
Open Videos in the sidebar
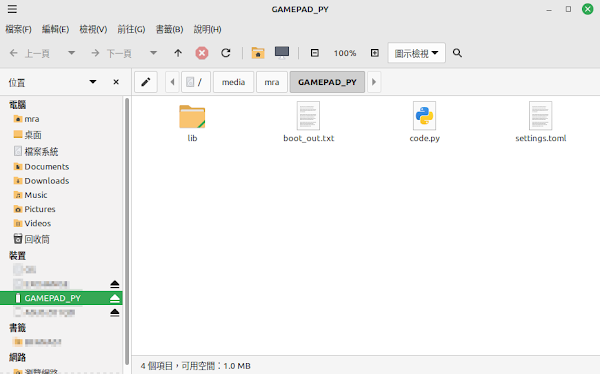32,223
